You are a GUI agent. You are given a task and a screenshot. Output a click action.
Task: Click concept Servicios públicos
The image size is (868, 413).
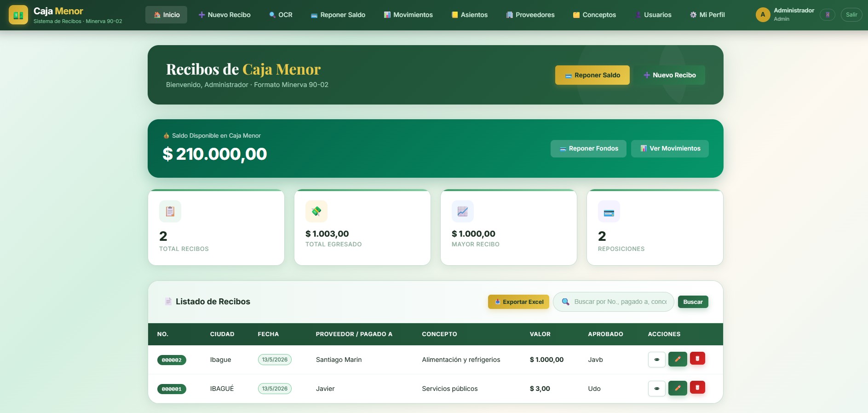point(450,389)
